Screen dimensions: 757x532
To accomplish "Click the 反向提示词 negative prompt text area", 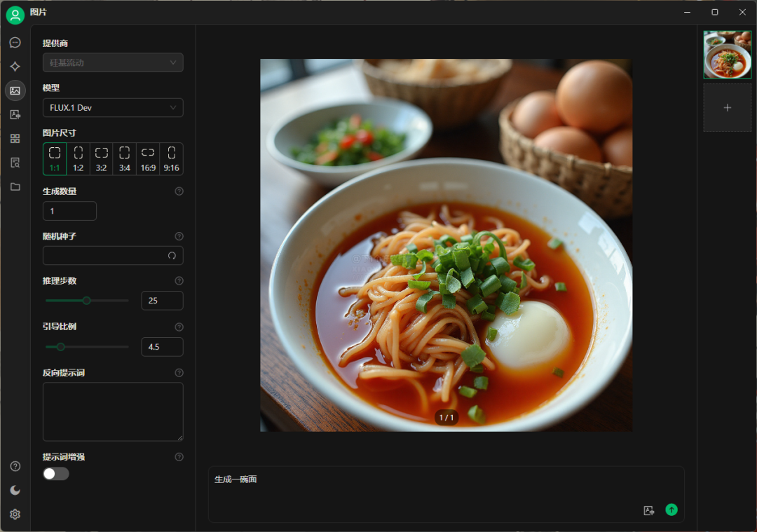I will coord(113,411).
